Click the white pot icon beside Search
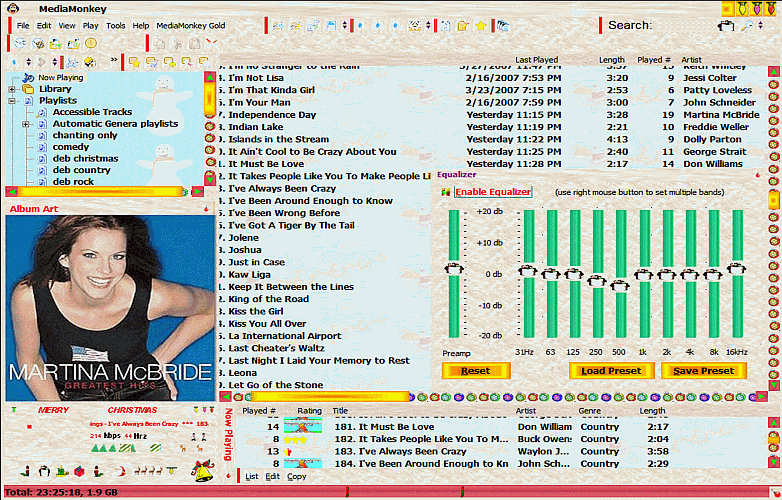 tap(726, 26)
